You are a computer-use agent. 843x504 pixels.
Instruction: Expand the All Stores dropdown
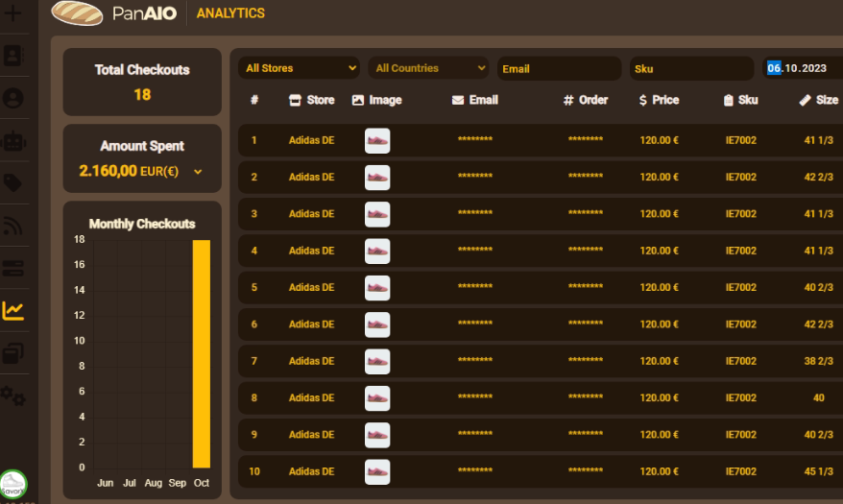pos(299,68)
